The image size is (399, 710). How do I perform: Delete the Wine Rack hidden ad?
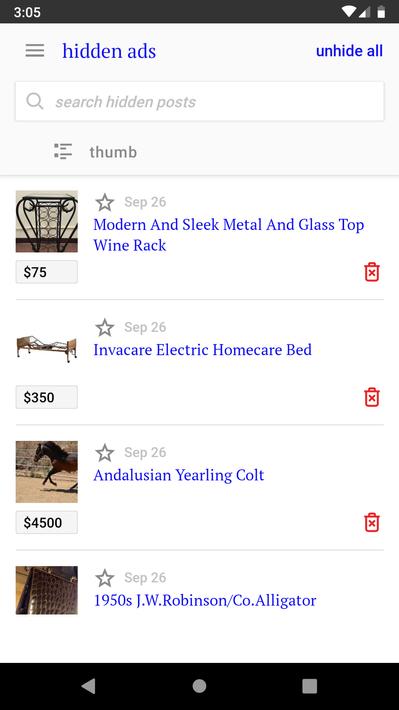click(x=371, y=272)
